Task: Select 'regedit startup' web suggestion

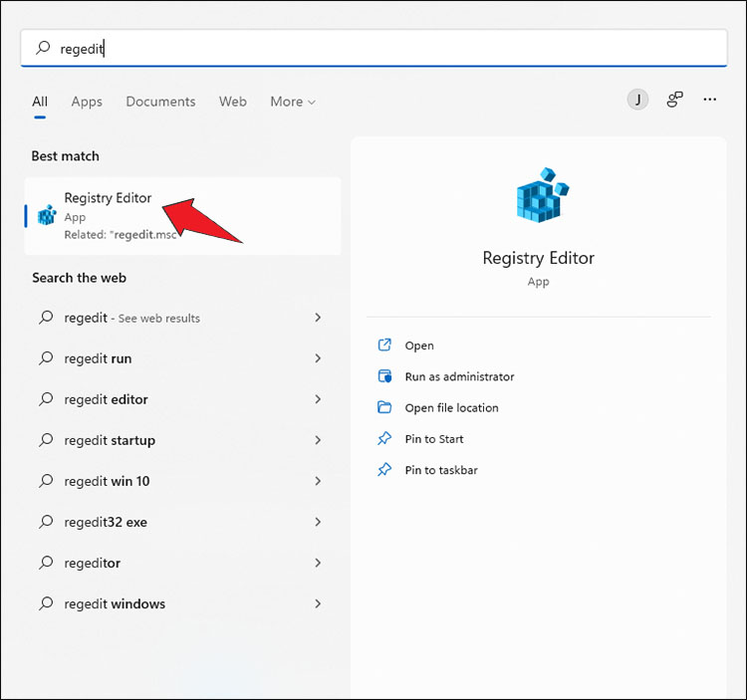Action: point(181,440)
